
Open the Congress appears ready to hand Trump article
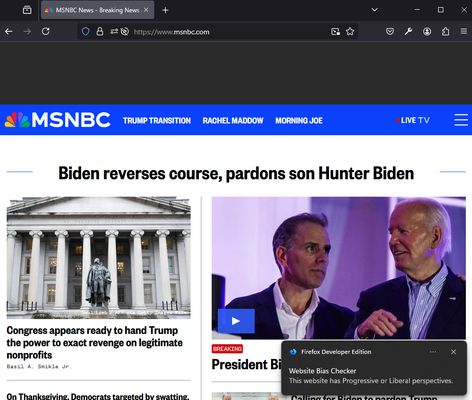coord(95,343)
